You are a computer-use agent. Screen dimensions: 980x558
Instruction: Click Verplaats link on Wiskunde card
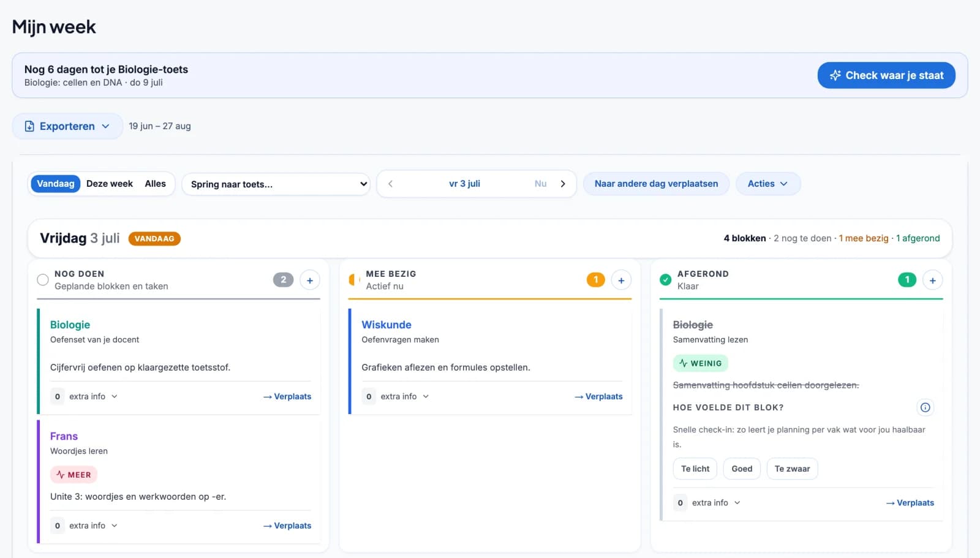click(x=598, y=396)
